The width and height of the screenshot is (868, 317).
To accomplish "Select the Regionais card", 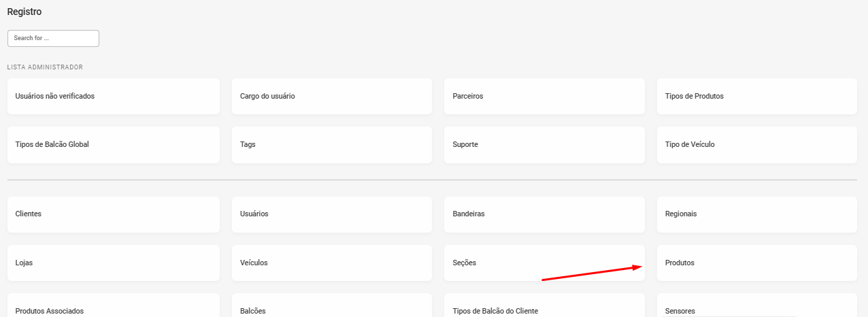I will (x=756, y=214).
